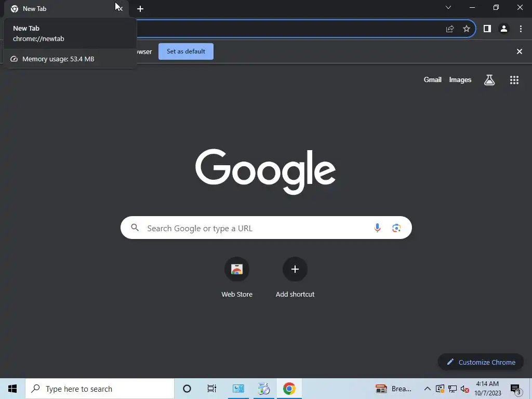Open the Windows Start menu
Image resolution: width=532 pixels, height=399 pixels.
coord(12,389)
